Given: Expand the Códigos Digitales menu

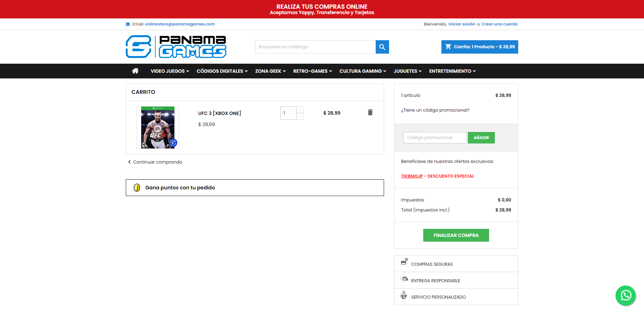Looking at the screenshot, I should tap(222, 71).
